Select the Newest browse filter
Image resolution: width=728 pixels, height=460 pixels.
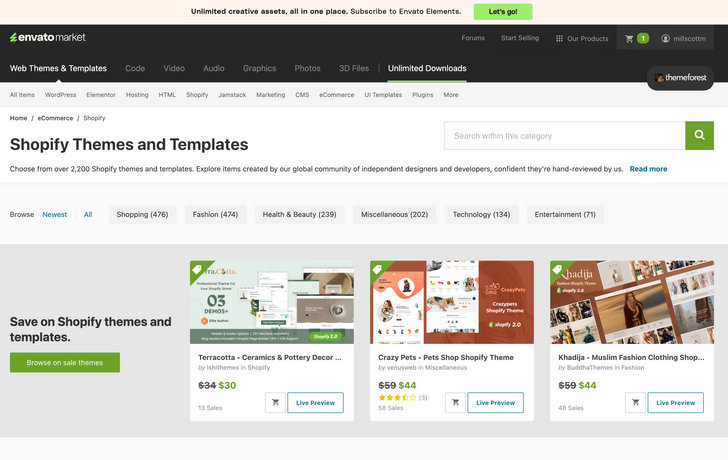pos(55,214)
